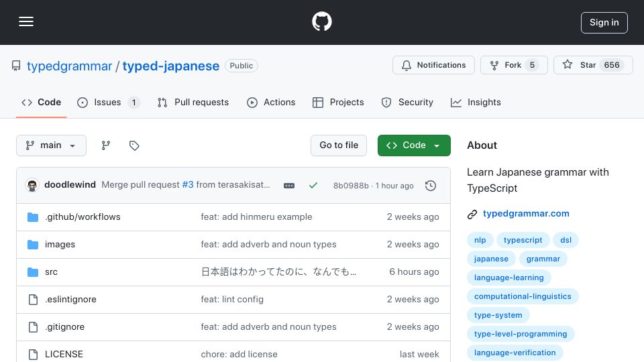Open the typedgrammar.com website link

coord(526,213)
